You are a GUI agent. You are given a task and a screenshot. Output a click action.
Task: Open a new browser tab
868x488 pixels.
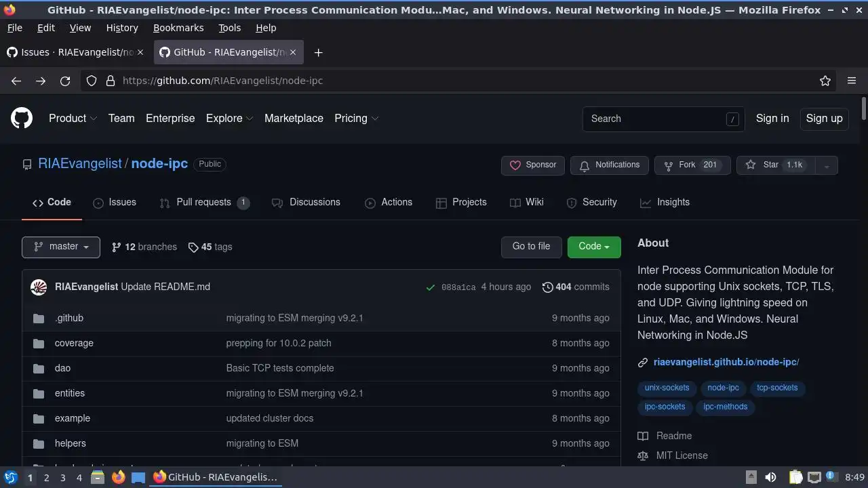[x=318, y=52]
